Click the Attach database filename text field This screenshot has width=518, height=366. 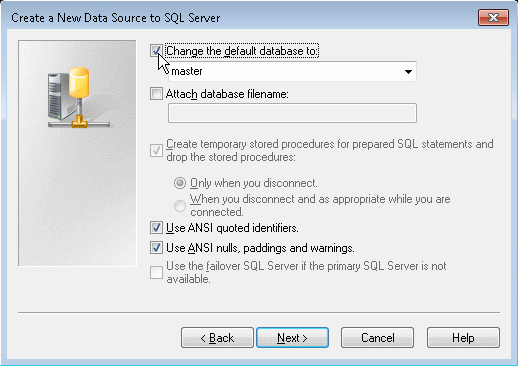292,113
